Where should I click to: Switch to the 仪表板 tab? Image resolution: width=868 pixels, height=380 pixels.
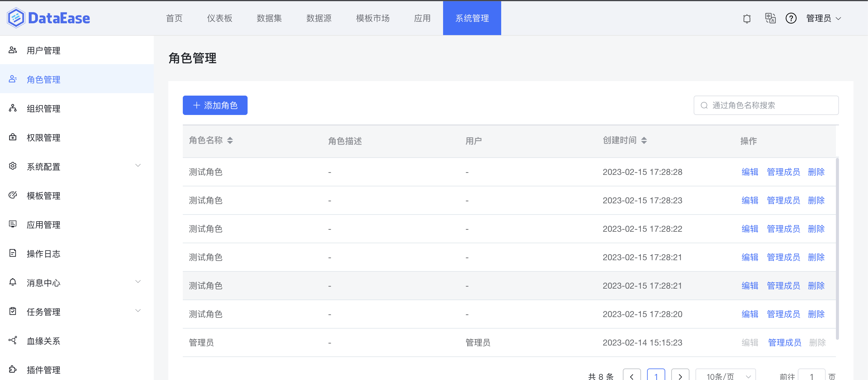coord(219,18)
